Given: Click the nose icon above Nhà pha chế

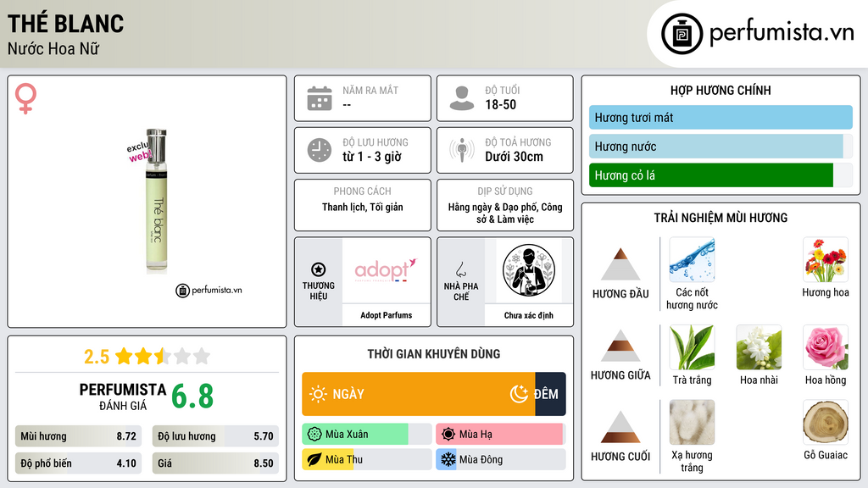Looking at the screenshot, I should click(x=460, y=269).
